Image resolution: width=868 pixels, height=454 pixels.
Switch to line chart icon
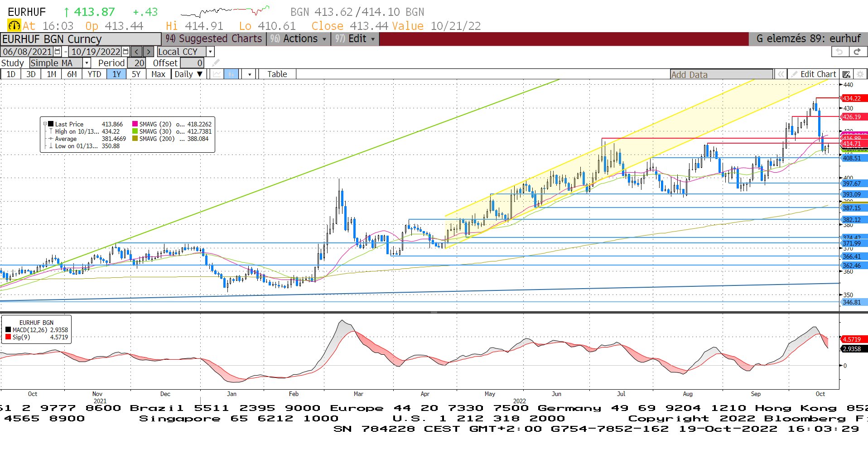pyautogui.click(x=217, y=74)
